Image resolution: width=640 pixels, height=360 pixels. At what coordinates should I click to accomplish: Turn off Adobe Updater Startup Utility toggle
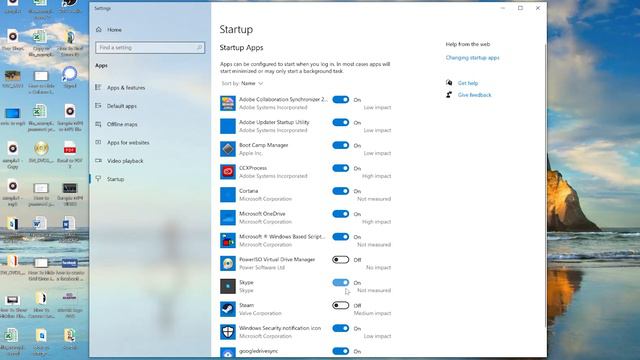coord(340,122)
